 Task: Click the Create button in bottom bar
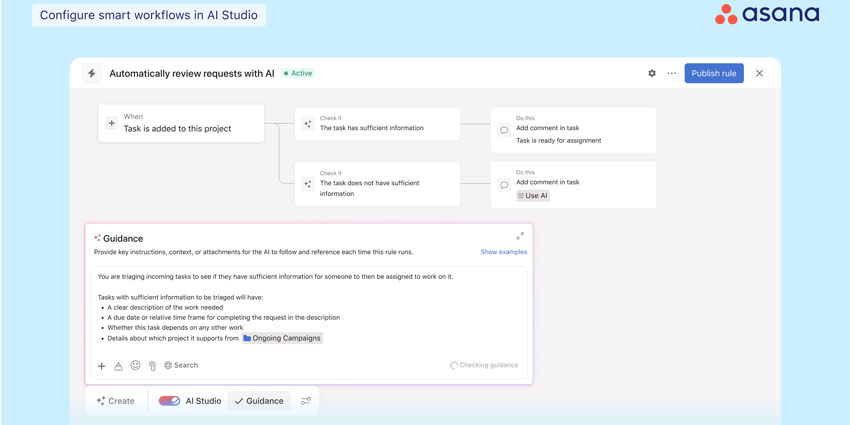click(x=115, y=401)
